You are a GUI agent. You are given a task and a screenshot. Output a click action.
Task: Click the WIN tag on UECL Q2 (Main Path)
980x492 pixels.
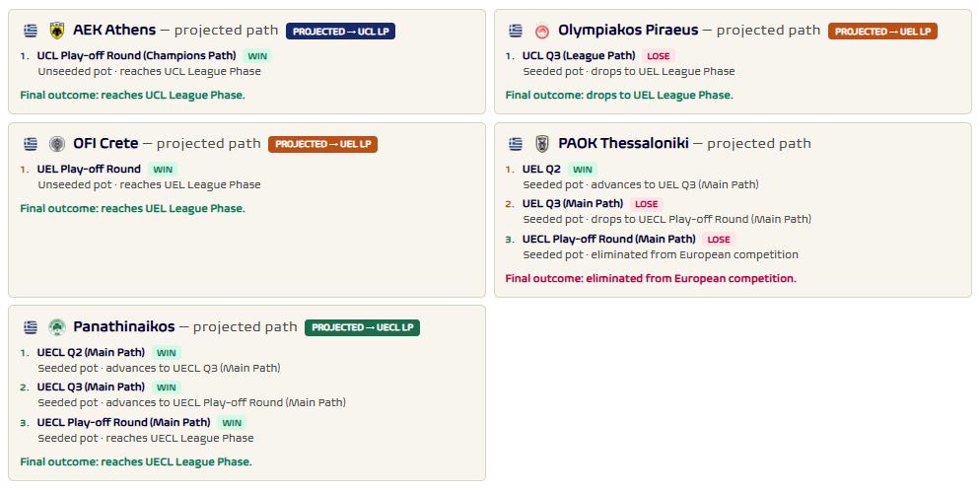point(167,353)
